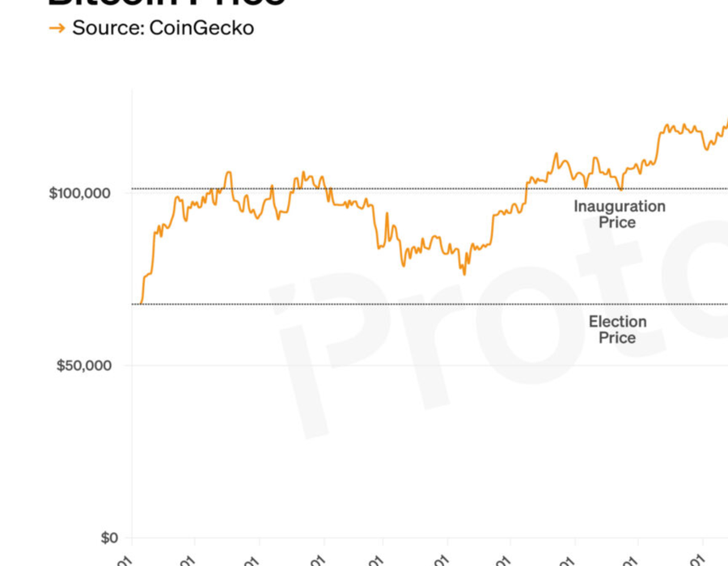Screen dimensions: 728x566
Task: Click the Election Price annotation label
Action: (x=617, y=330)
